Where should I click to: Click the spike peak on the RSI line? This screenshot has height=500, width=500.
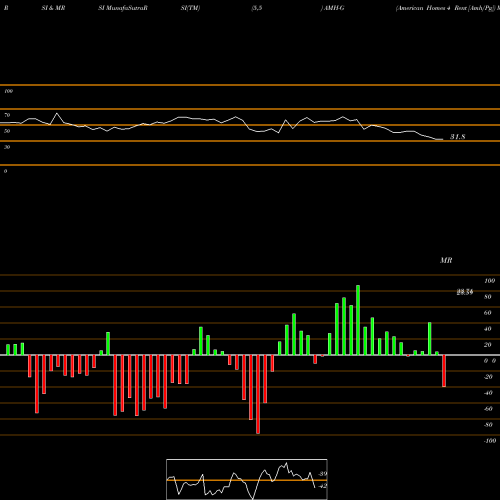[x=57, y=114]
